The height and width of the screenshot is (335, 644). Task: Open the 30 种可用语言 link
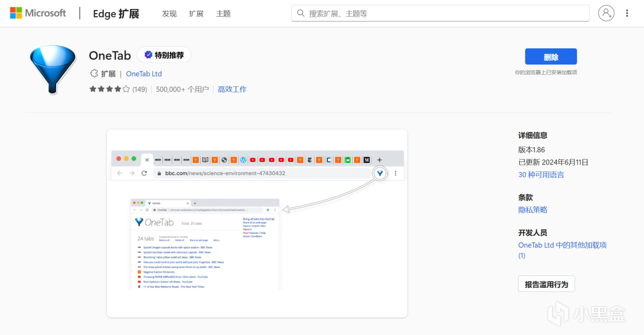(541, 175)
